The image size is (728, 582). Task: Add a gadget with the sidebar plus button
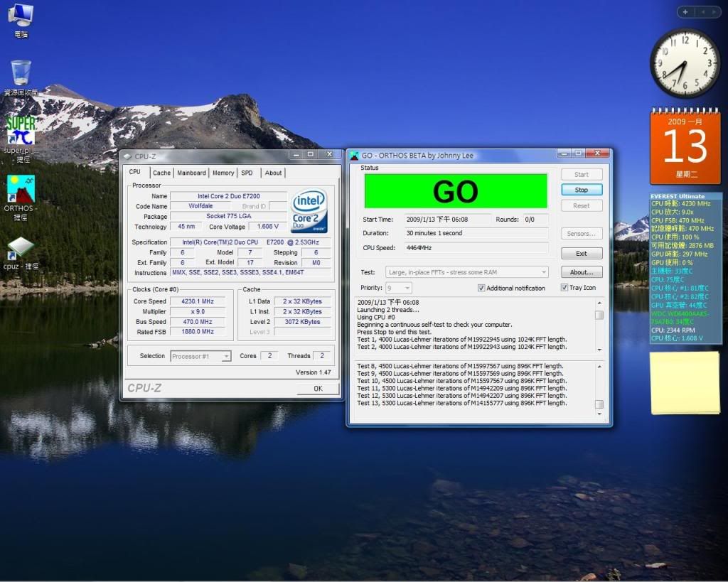[685, 12]
